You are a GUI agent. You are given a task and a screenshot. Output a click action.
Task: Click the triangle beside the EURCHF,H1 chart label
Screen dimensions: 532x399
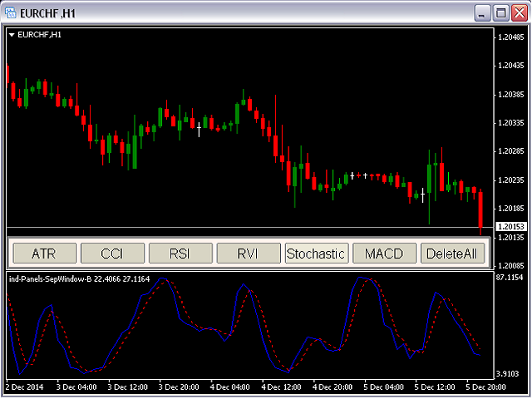pos(12,35)
